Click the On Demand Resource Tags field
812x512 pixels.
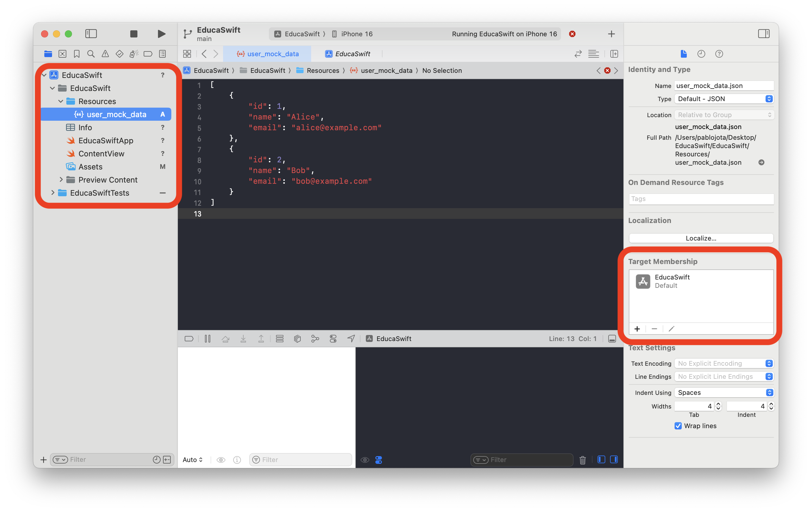click(x=701, y=199)
